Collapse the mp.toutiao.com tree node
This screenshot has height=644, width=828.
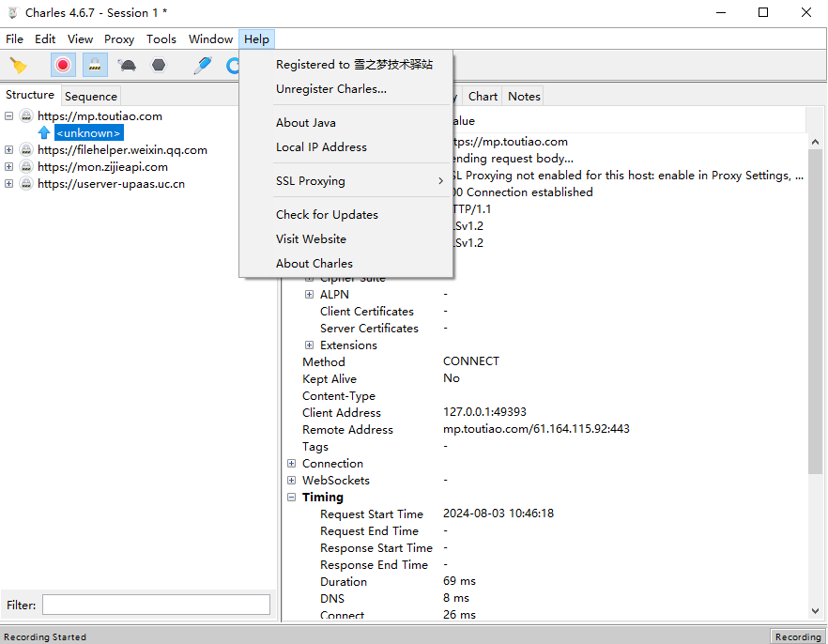[9, 116]
